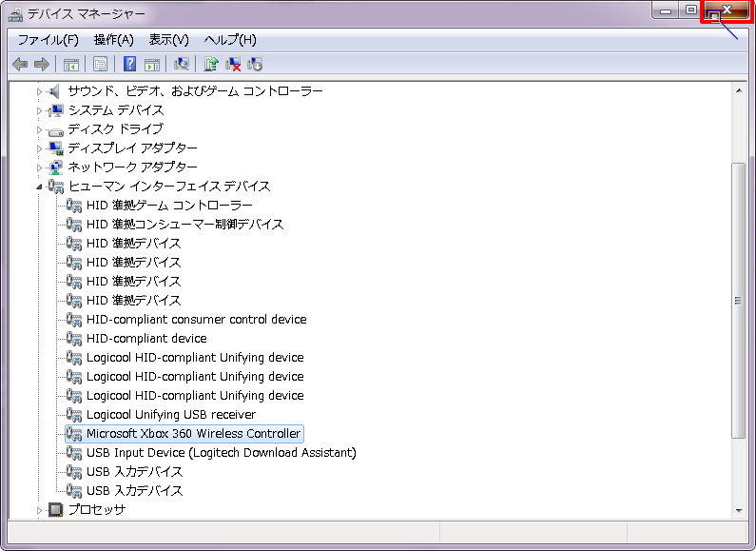Click the Device Manager title bar icon
The height and width of the screenshot is (551, 756).
pyautogui.click(x=15, y=14)
